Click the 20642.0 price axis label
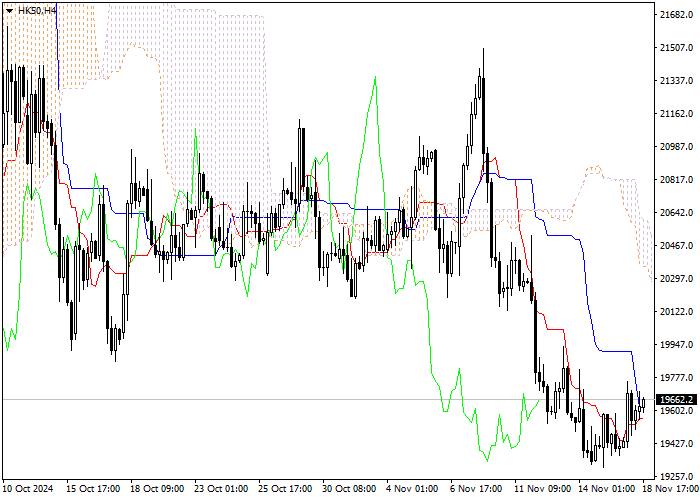The width and height of the screenshot is (700, 500). pyautogui.click(x=676, y=213)
